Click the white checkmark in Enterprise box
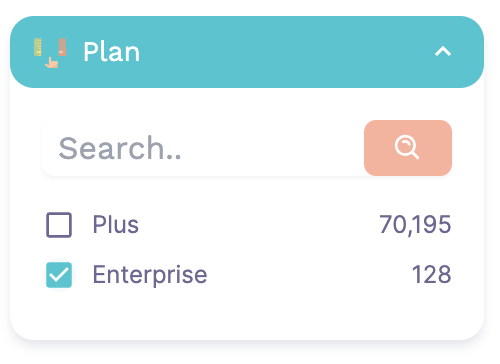 tap(59, 275)
